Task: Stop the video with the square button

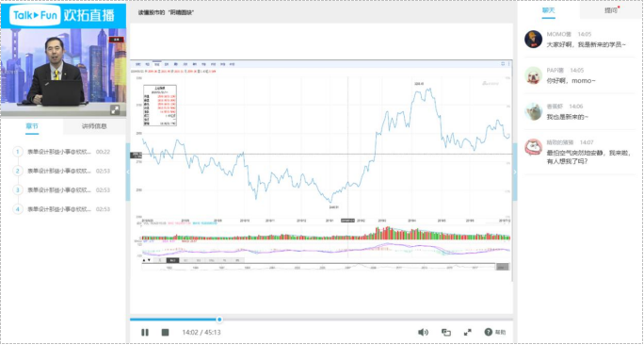Action: (165, 332)
